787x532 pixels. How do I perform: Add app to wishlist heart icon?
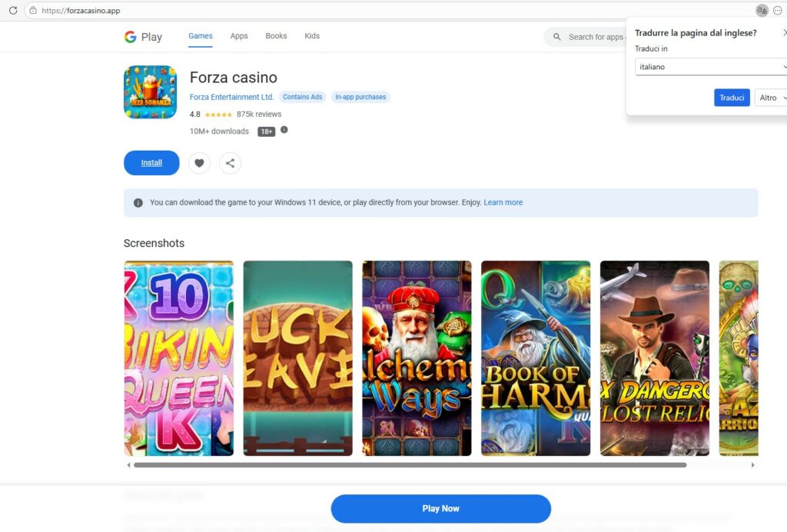click(x=199, y=163)
